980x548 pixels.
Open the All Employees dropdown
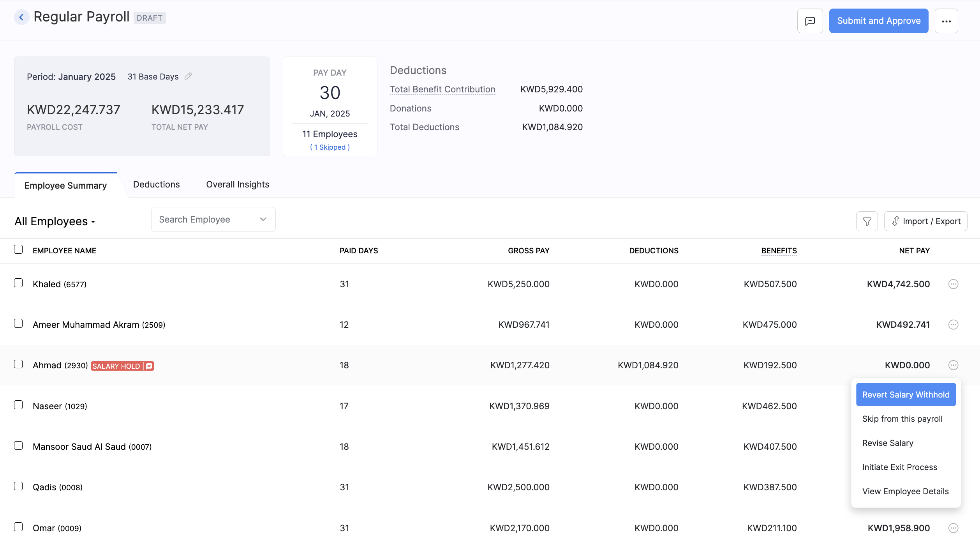tap(55, 221)
